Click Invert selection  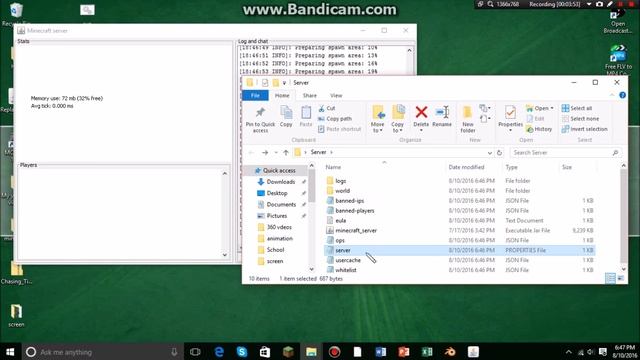click(584, 129)
